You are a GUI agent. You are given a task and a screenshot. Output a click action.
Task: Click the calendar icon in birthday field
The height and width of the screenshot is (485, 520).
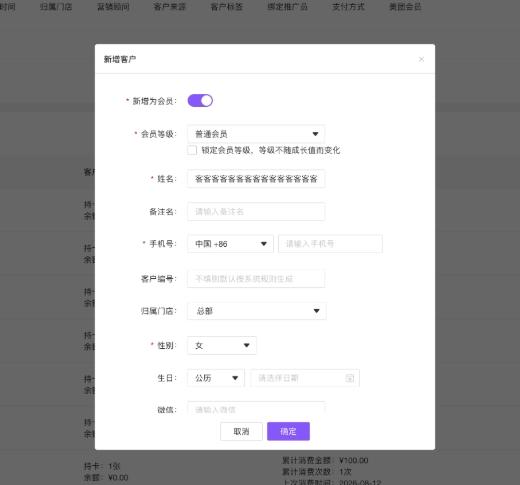point(349,378)
